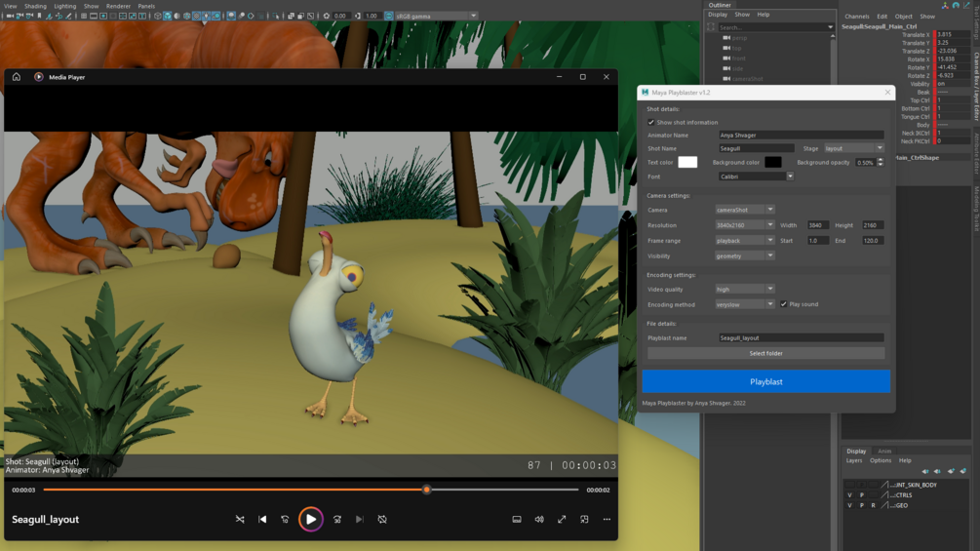This screenshot has width=980, height=551.
Task: Click the bookmarks icon in viewport toolbar
Action: point(39,16)
